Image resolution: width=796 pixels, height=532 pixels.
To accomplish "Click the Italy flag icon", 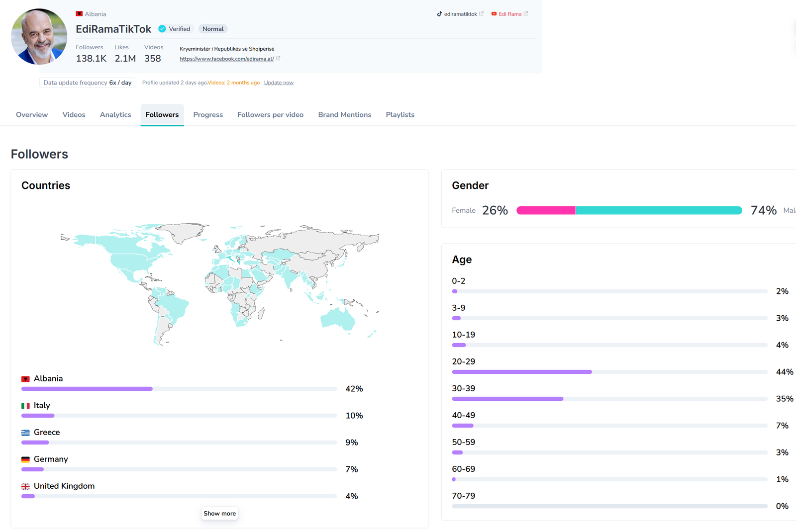I will point(25,406).
